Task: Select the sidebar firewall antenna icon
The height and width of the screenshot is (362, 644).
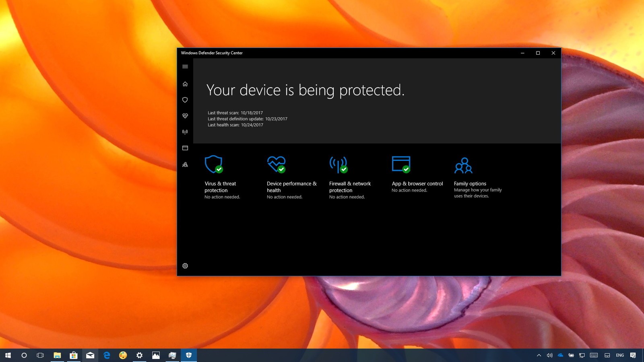Action: click(185, 132)
